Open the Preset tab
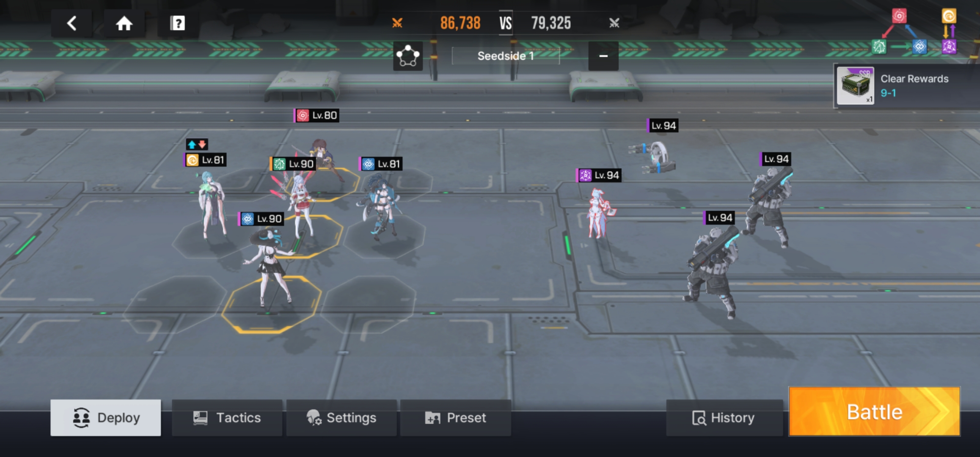Screen dimensions: 980x457 point(456,418)
